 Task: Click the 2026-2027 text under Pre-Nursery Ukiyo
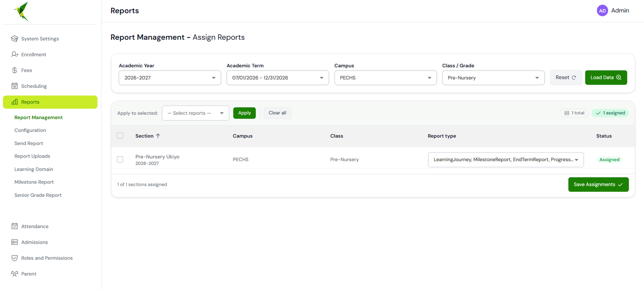tap(147, 164)
